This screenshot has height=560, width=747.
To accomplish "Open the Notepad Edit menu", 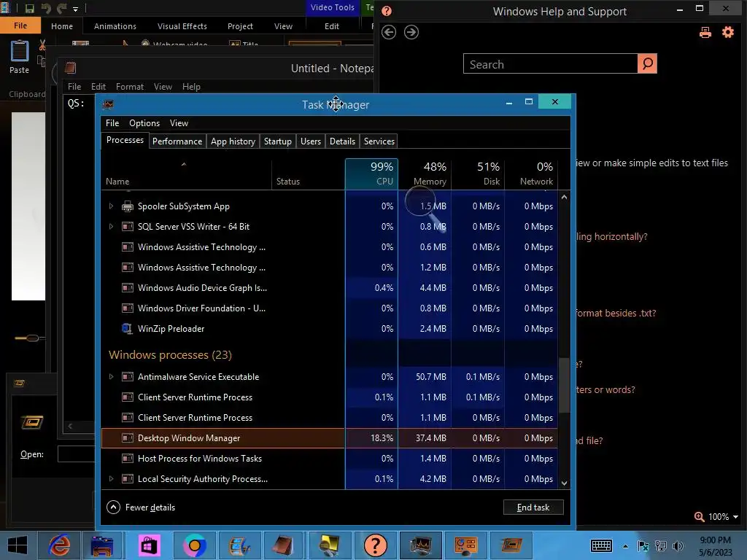I will (98, 87).
